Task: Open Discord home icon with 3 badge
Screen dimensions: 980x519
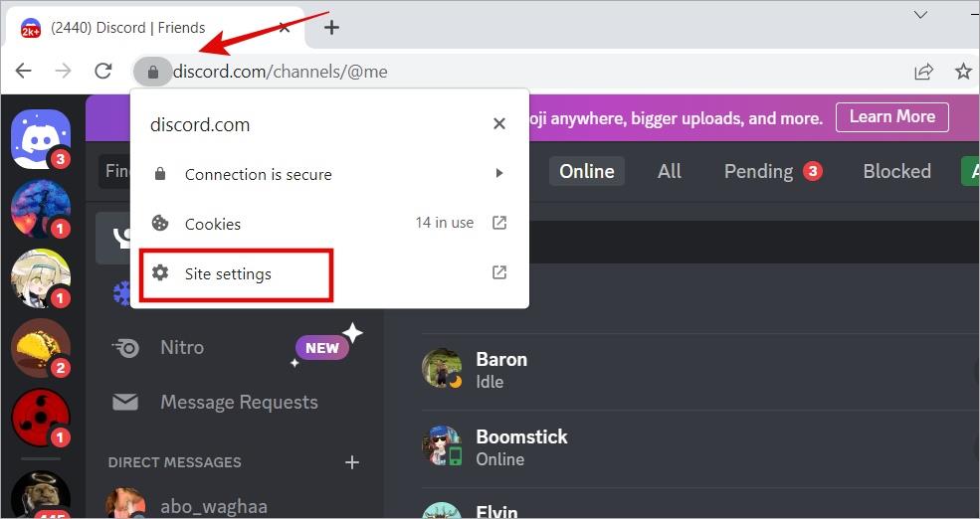Action: click(x=41, y=138)
